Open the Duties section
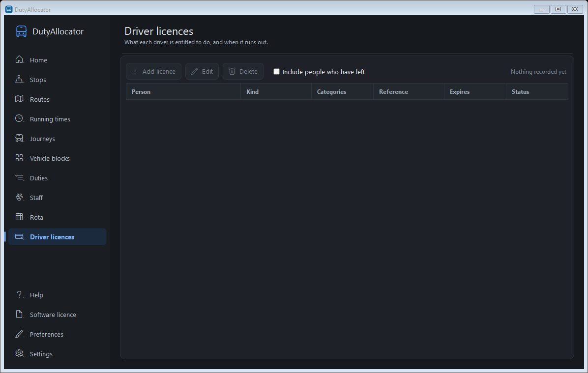 57,178
